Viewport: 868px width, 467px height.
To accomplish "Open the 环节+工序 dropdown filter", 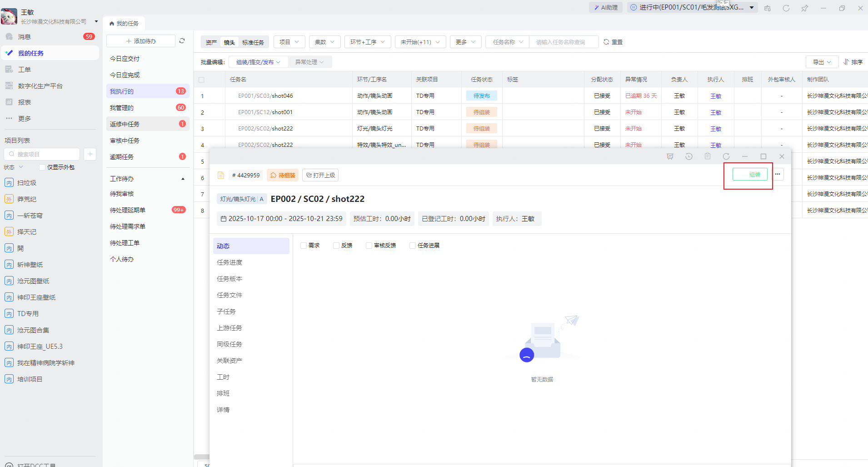I will click(x=367, y=42).
